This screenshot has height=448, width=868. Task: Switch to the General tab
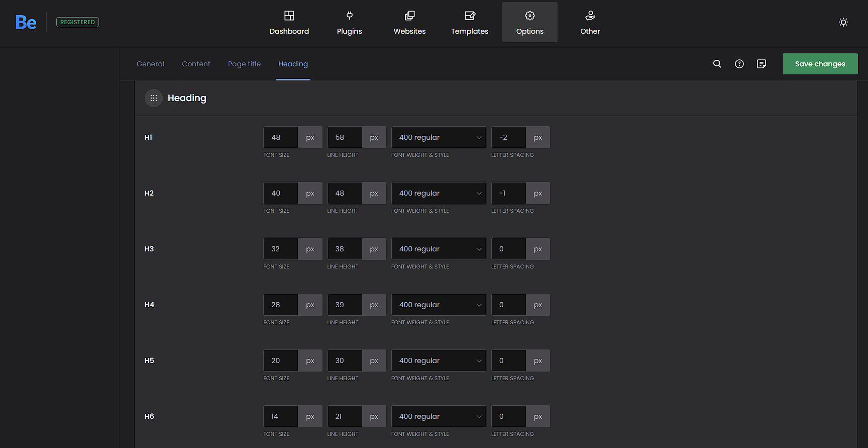(150, 64)
